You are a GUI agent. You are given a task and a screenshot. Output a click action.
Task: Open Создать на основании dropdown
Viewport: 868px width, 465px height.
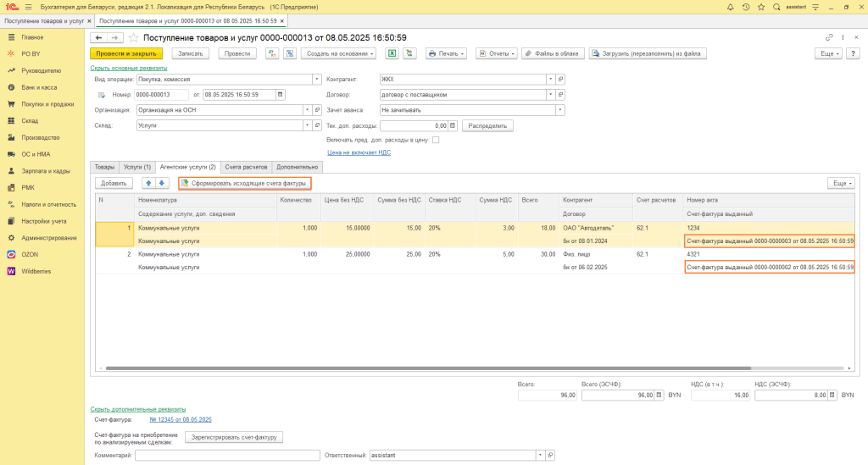click(x=339, y=53)
